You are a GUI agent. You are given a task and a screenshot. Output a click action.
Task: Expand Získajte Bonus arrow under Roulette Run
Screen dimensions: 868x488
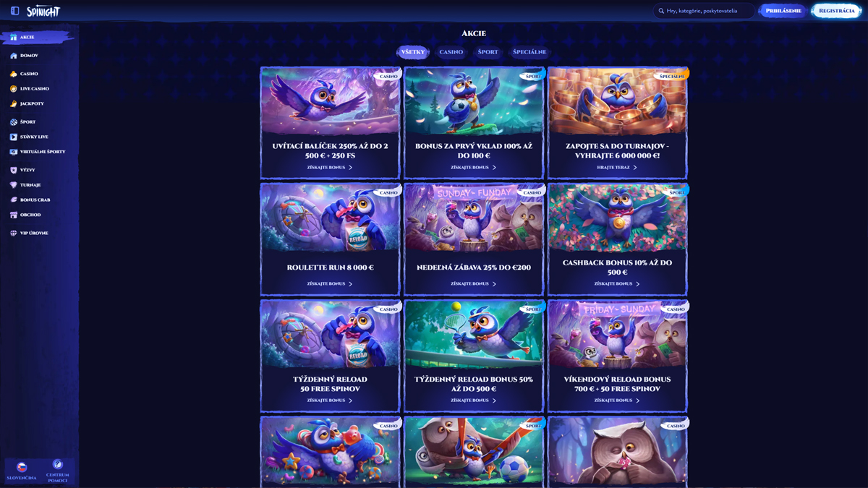click(x=351, y=284)
